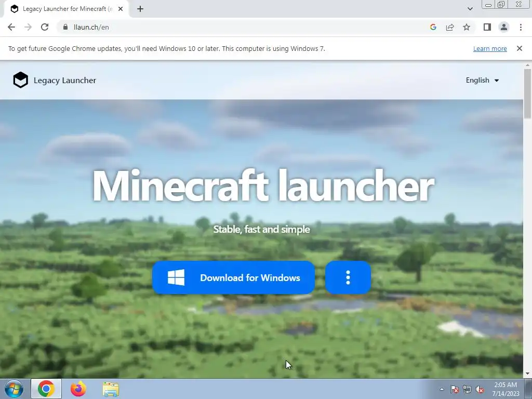Open the Chrome profile avatar
This screenshot has width=532, height=399.
504,27
